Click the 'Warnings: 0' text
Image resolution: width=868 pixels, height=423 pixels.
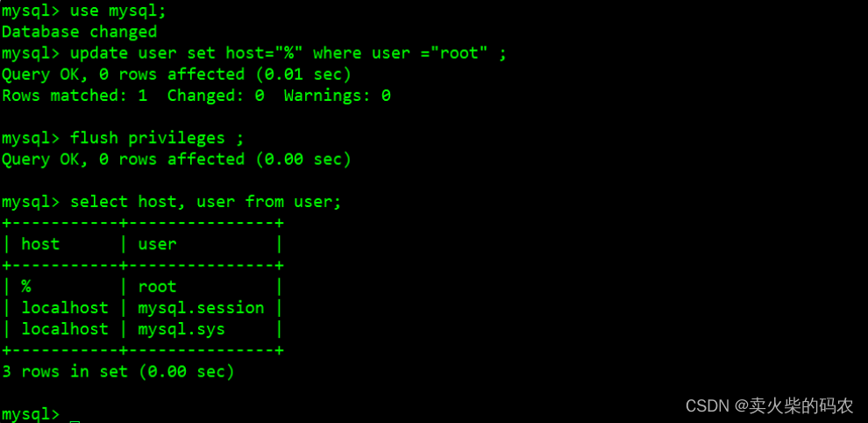[338, 96]
